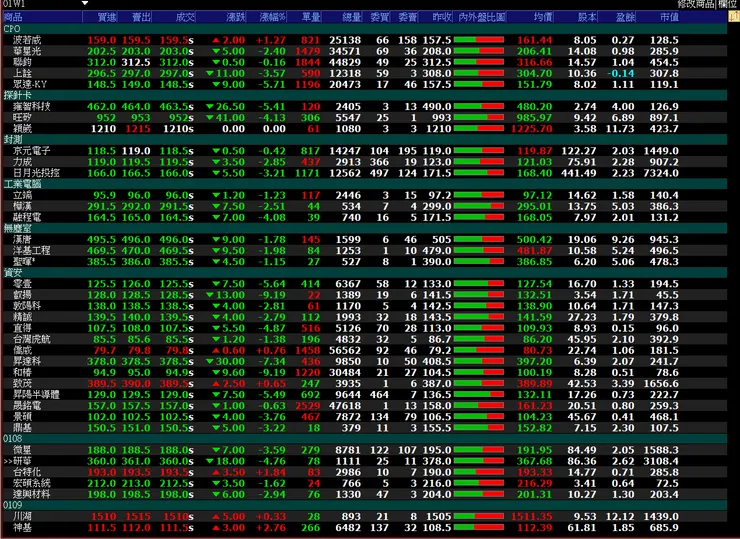Viewport: 740px width, 539px height.
Task: Click the red up arrow in 僑威 row
Action: point(216,351)
